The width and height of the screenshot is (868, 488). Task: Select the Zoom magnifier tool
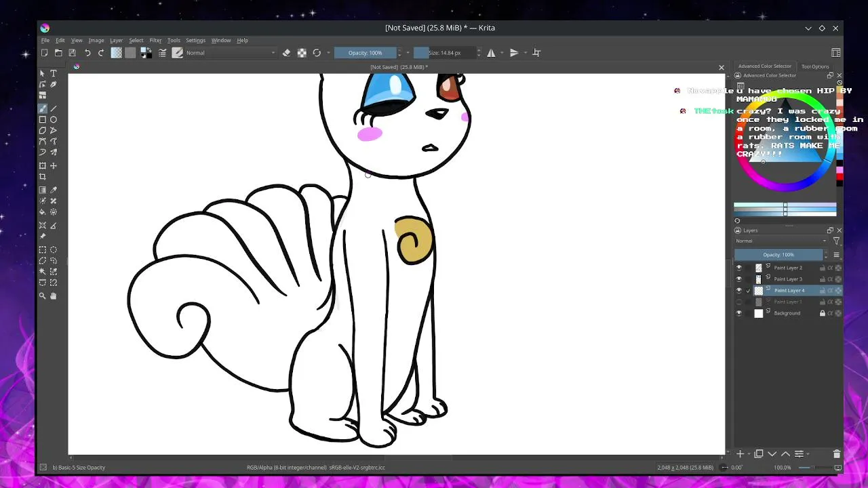[43, 296]
